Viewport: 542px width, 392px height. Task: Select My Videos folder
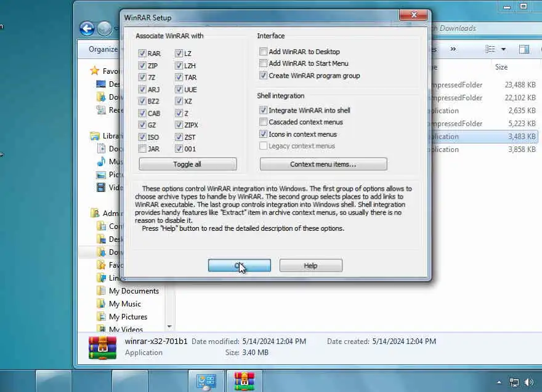[x=126, y=329]
